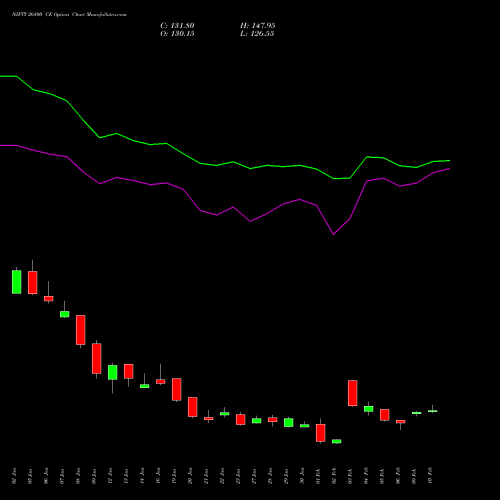
Task: Click the purple indicator line's lowest dip
Action: [x=333, y=234]
